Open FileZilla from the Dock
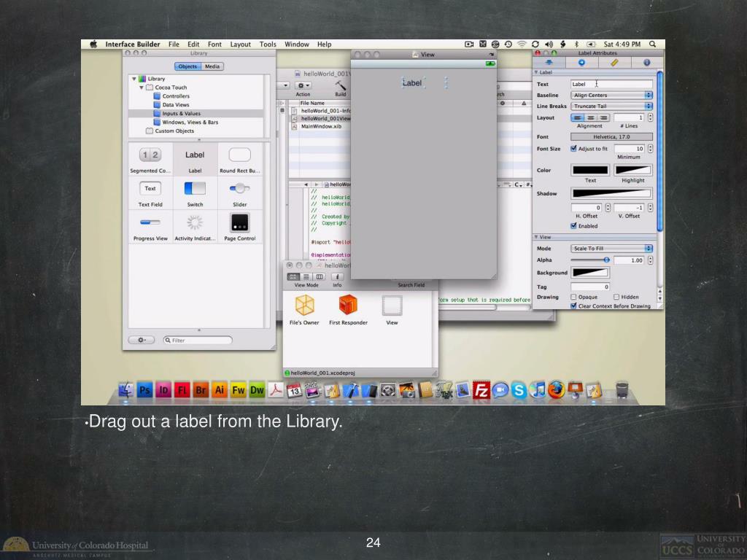 coord(481,391)
